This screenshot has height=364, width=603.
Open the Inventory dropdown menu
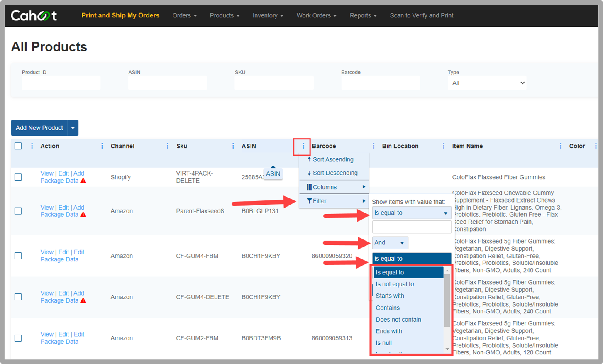(x=268, y=15)
